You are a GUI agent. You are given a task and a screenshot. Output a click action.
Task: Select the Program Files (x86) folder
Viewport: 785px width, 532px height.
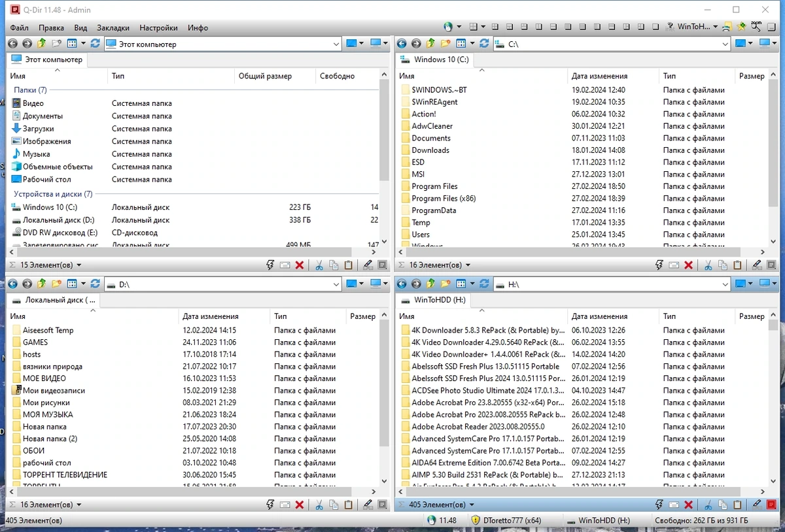click(444, 198)
